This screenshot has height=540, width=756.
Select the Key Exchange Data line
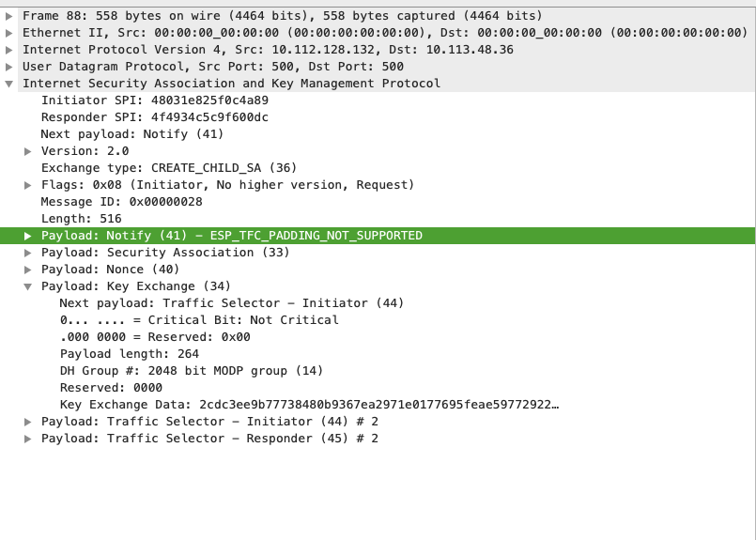click(x=309, y=405)
